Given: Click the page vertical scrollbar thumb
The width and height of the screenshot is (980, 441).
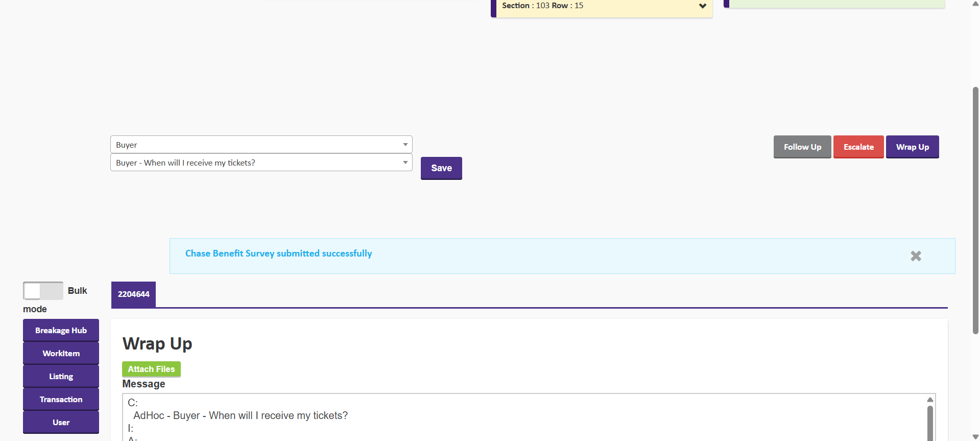Looking at the screenshot, I should [x=975, y=210].
